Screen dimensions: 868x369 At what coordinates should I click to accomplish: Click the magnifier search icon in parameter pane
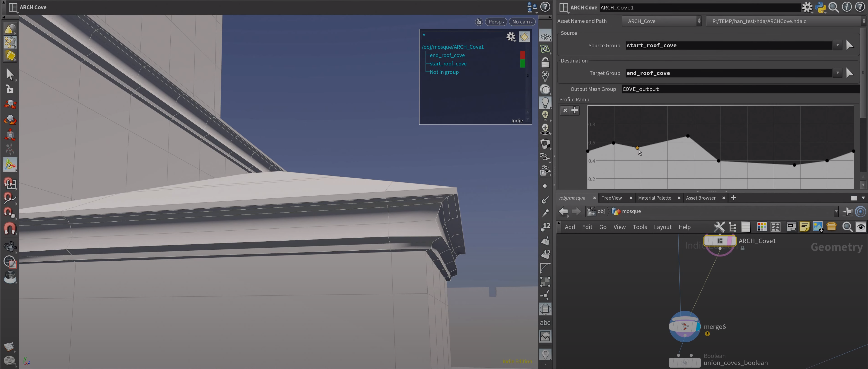click(833, 7)
